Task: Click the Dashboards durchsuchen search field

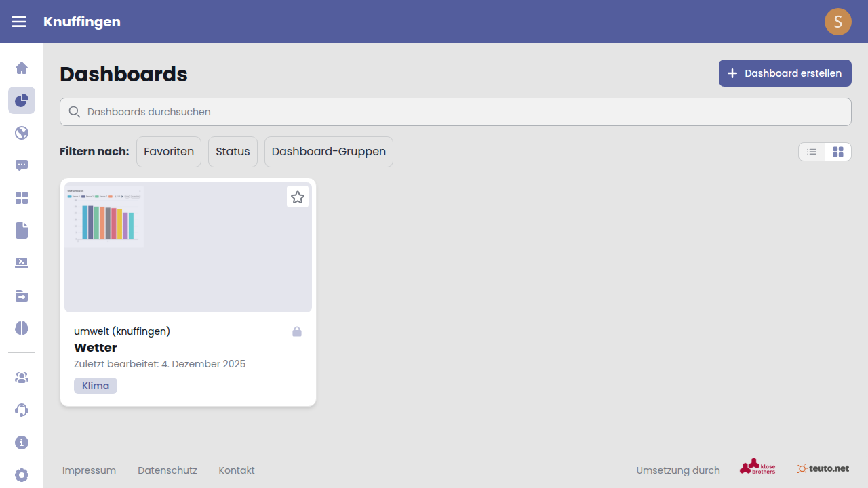Action: tap(456, 112)
